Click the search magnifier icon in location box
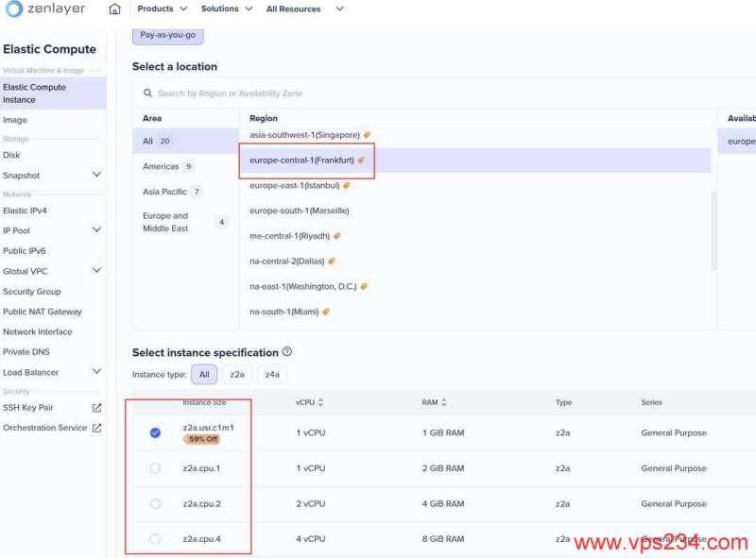This screenshot has height=558, width=756. click(148, 93)
